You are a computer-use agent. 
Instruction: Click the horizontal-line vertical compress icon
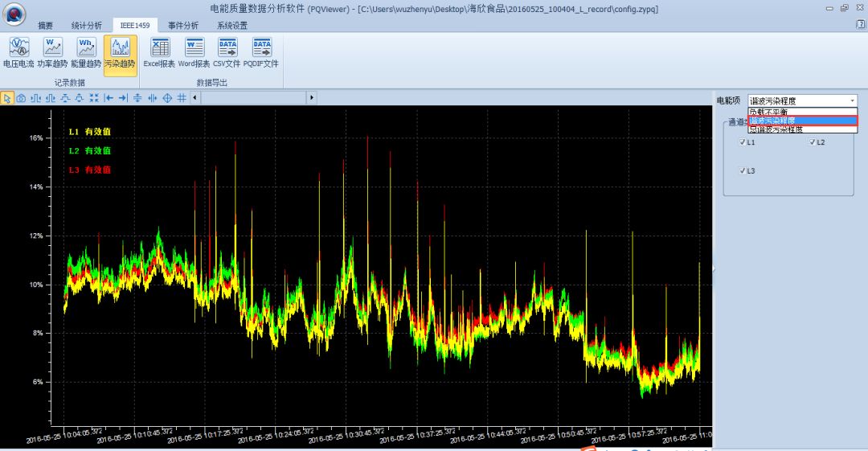[x=137, y=98]
